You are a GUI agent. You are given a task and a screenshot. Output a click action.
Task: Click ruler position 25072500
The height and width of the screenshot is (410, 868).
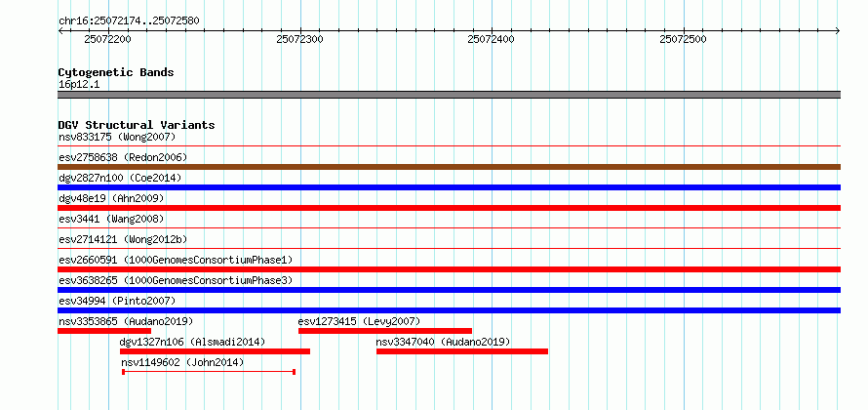683,39
